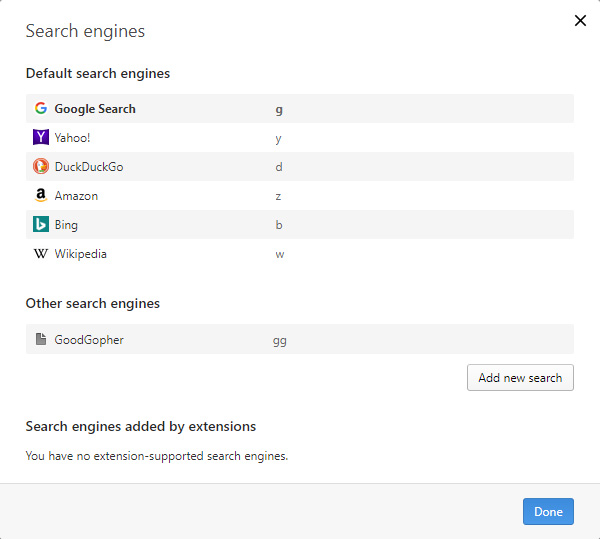The width and height of the screenshot is (600, 539).
Task: Click the Amazon logo icon
Action: click(x=41, y=196)
